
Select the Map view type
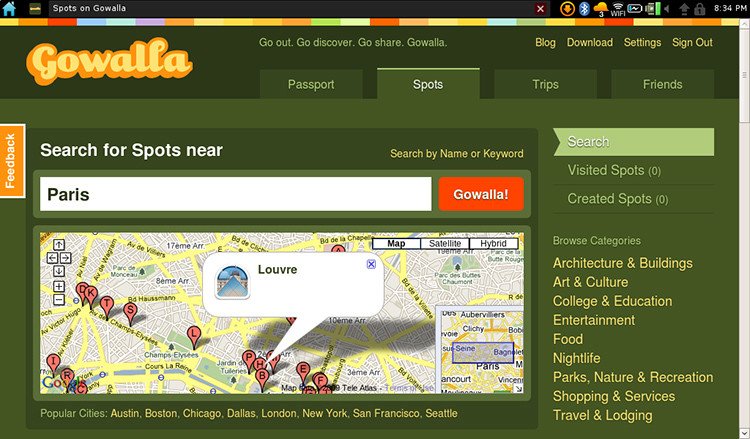point(396,243)
